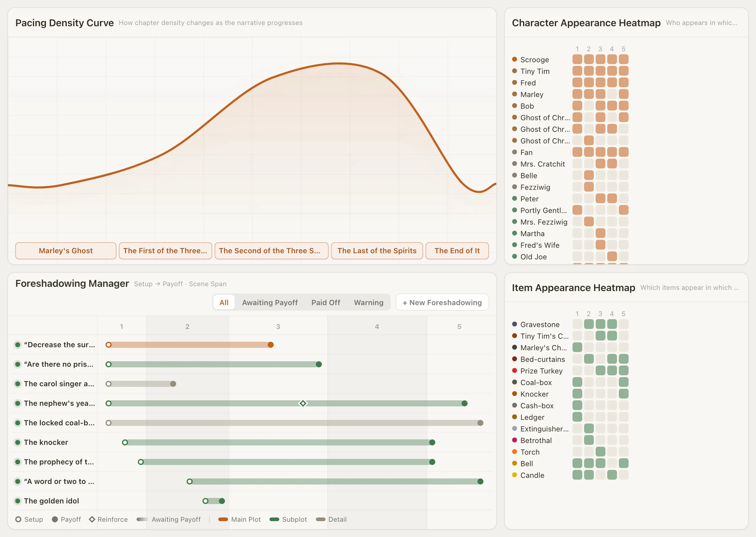Viewport: 756px width, 537px height.
Task: Click the New Foreshadowing button
Action: click(442, 302)
